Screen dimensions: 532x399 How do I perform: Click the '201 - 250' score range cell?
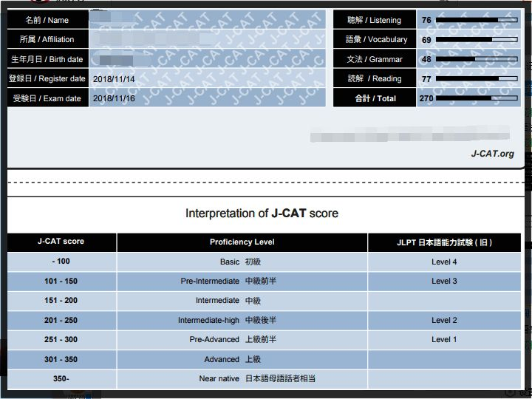click(x=61, y=320)
